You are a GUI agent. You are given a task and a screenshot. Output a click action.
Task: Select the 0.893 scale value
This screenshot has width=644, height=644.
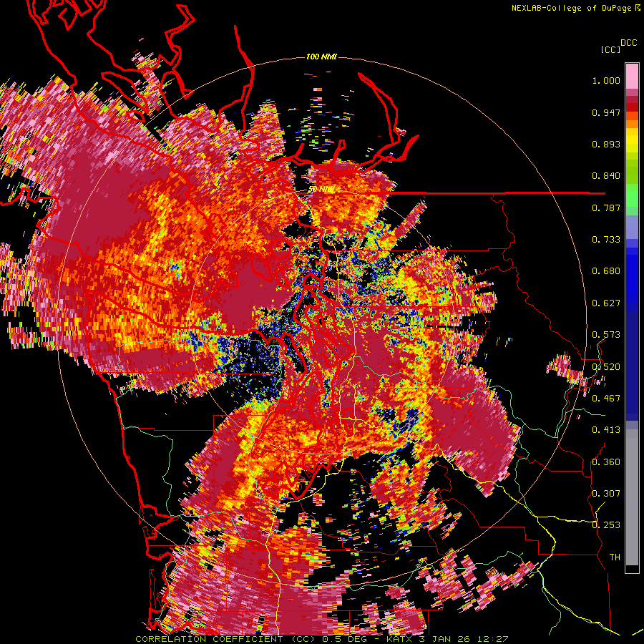pyautogui.click(x=606, y=144)
